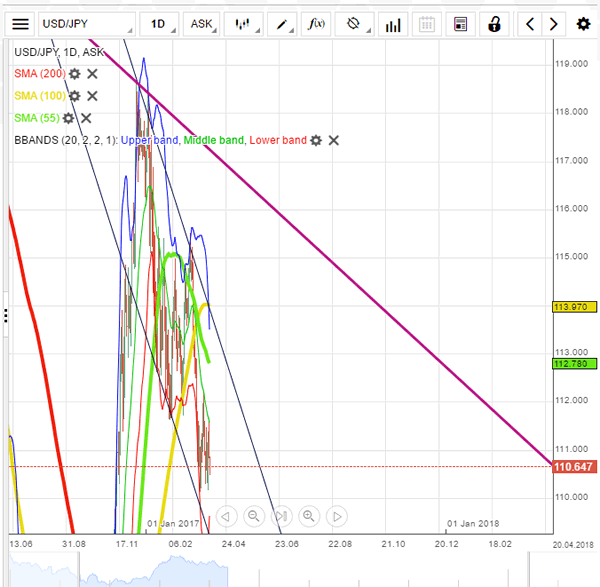Open chart settings gear in toolbar
600x587 pixels.
point(584,23)
